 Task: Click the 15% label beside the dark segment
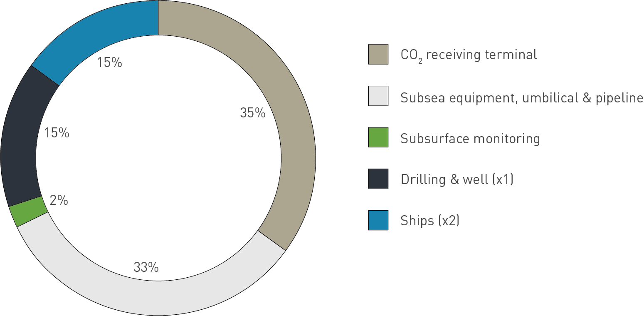coord(57,133)
